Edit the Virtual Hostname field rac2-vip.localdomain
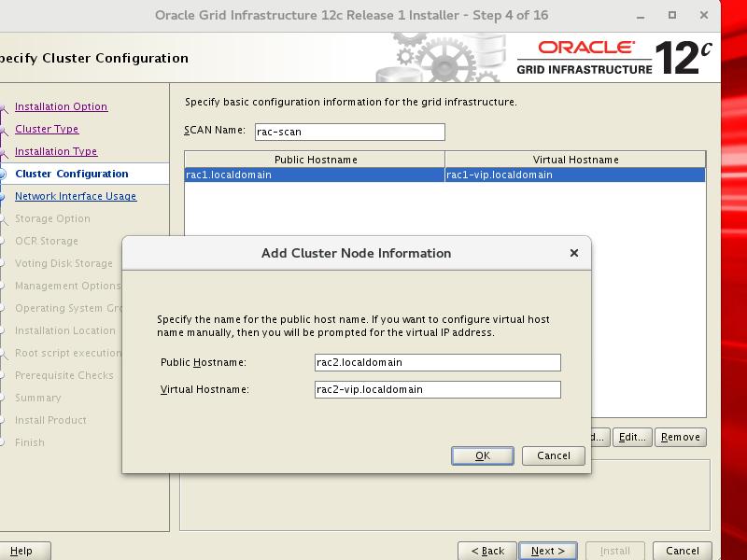 pyautogui.click(x=437, y=389)
